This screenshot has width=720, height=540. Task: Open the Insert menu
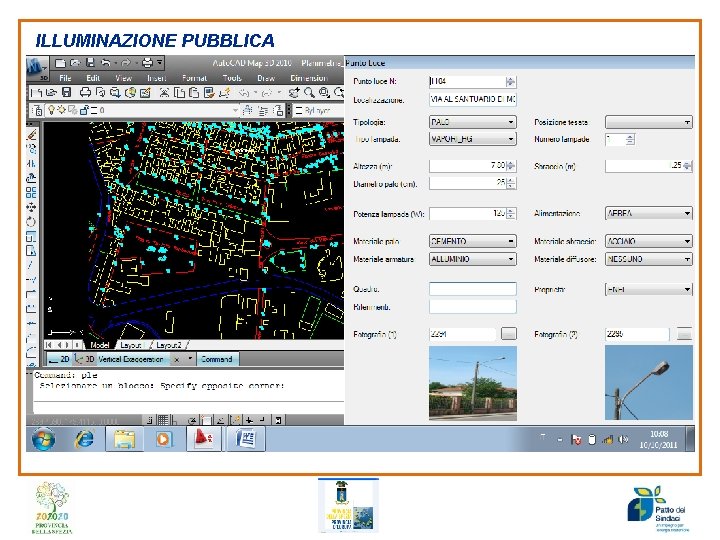click(157, 78)
